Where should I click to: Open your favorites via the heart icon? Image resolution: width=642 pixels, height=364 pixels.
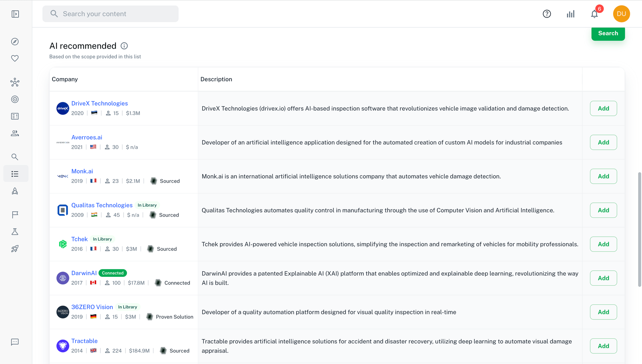coord(15,58)
